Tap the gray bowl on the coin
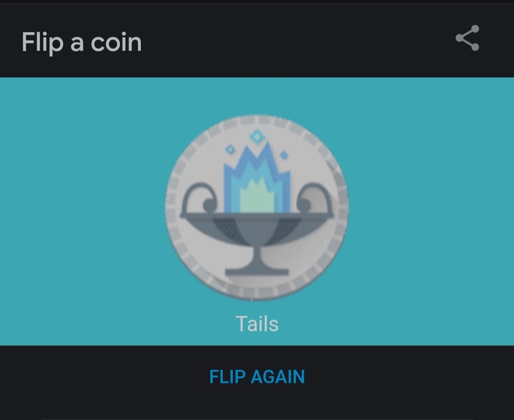This screenshot has height=420, width=514. [x=257, y=230]
